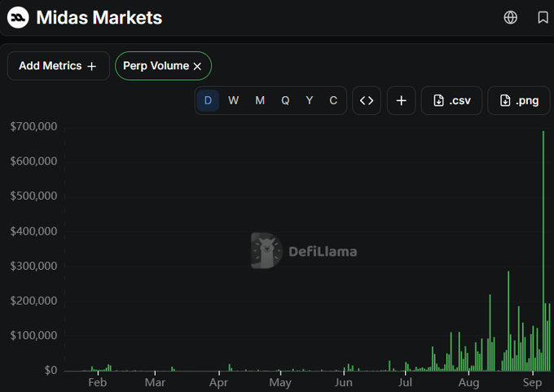The image size is (554, 392).
Task: Click the $700,000 axis label
Action: 33,126
